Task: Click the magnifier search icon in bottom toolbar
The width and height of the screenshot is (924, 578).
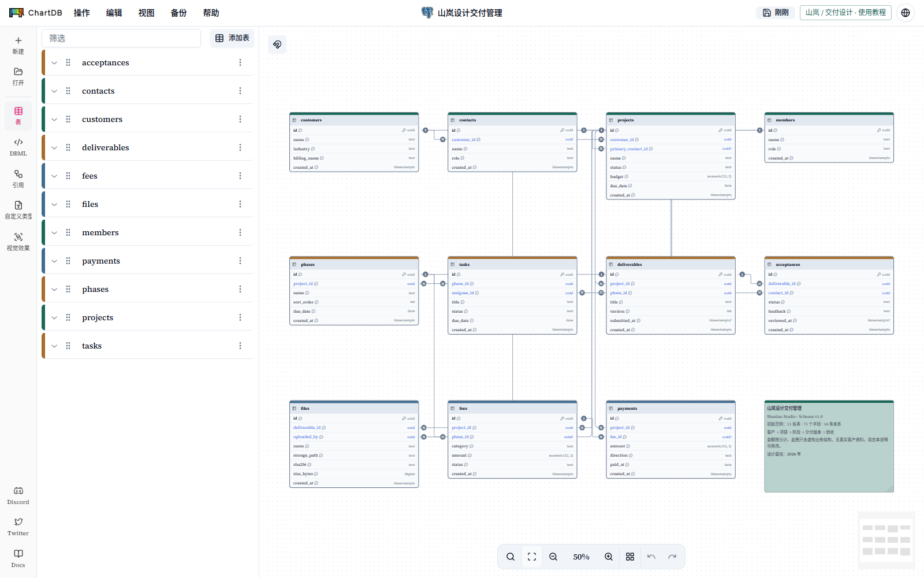Action: tap(511, 557)
